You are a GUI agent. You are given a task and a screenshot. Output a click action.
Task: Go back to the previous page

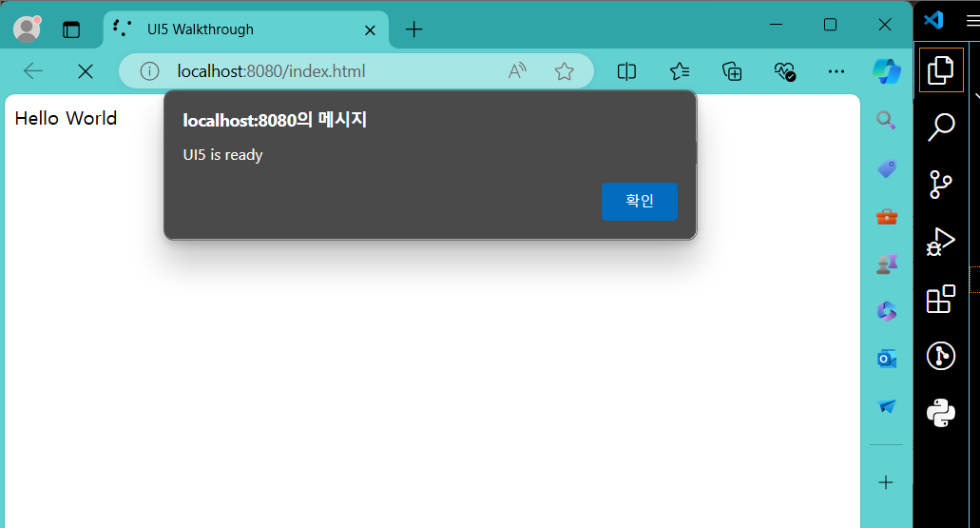(33, 71)
